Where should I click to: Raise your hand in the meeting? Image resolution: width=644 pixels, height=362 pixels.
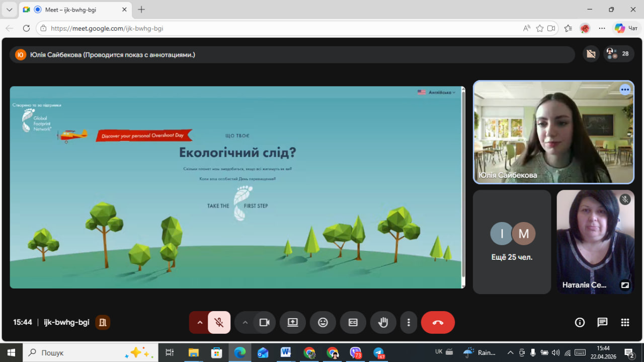pos(383,323)
